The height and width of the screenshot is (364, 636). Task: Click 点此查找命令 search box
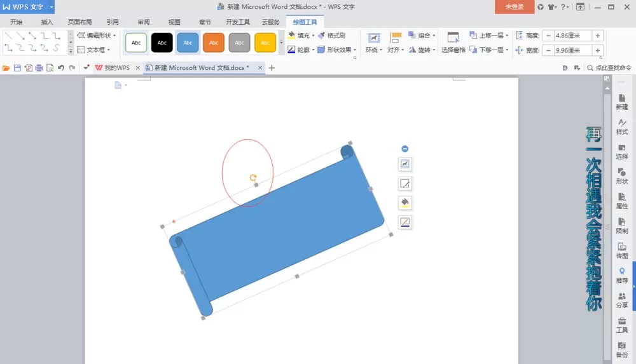point(610,68)
